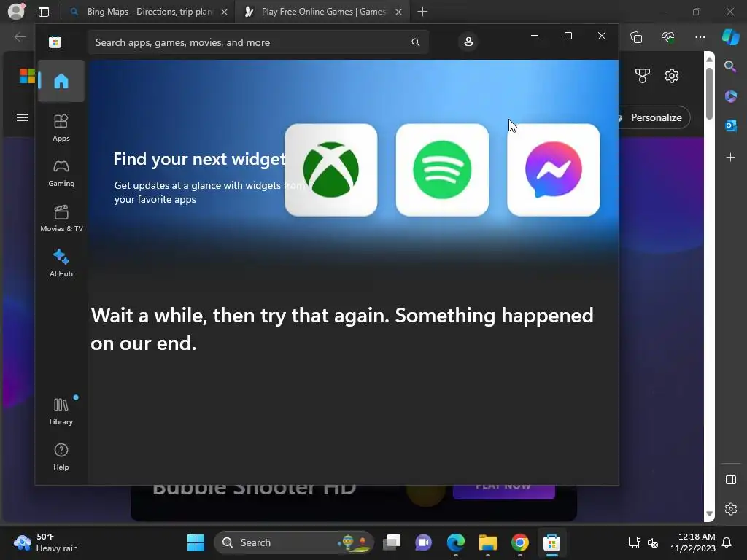The height and width of the screenshot is (560, 747).
Task: Open Edge Collections button
Action: 636,37
